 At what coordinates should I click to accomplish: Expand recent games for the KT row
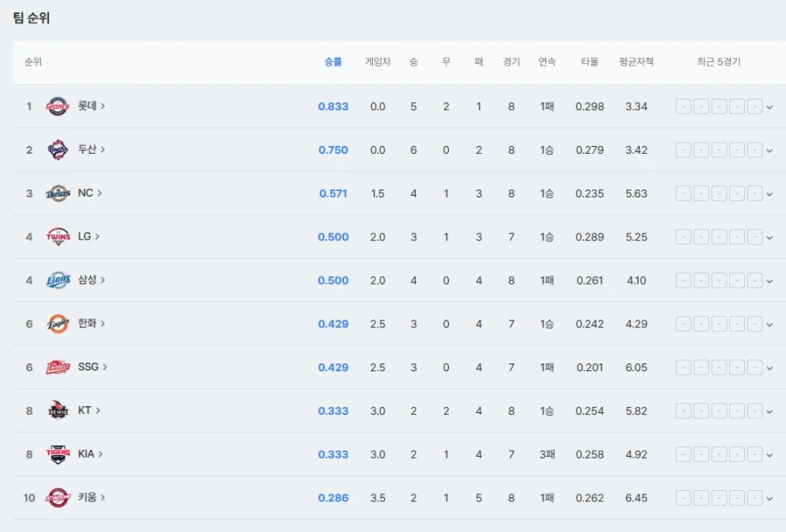(769, 411)
